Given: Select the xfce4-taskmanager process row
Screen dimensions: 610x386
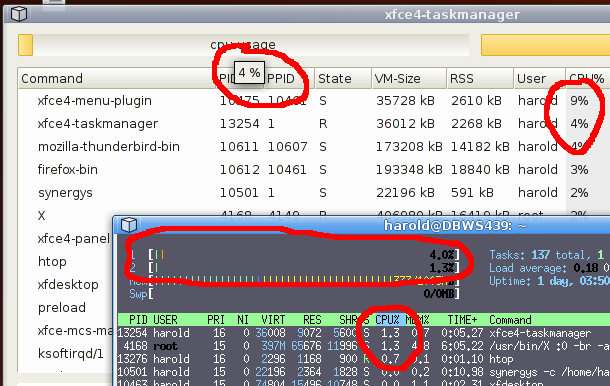Looking at the screenshot, I should 314,124.
